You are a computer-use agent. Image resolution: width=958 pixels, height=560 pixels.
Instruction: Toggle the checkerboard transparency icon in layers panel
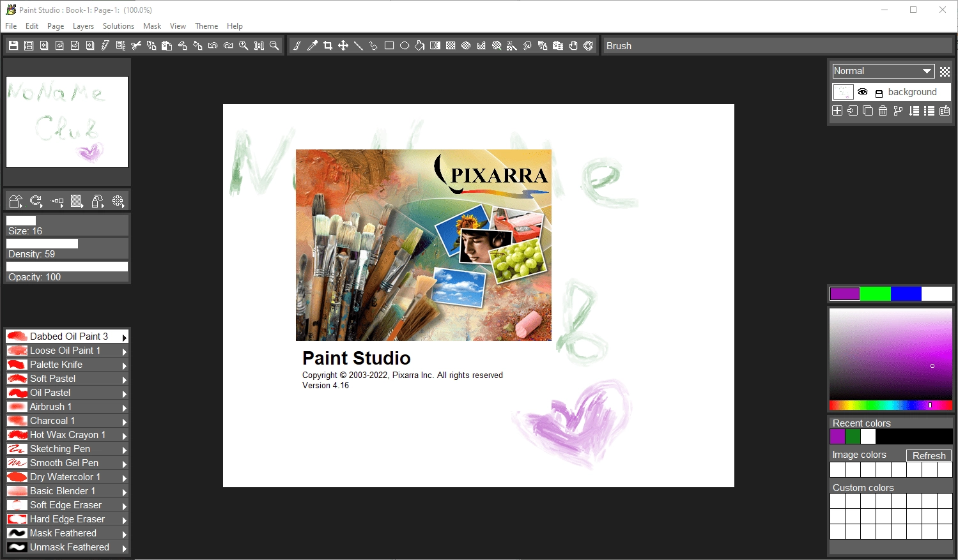point(945,72)
